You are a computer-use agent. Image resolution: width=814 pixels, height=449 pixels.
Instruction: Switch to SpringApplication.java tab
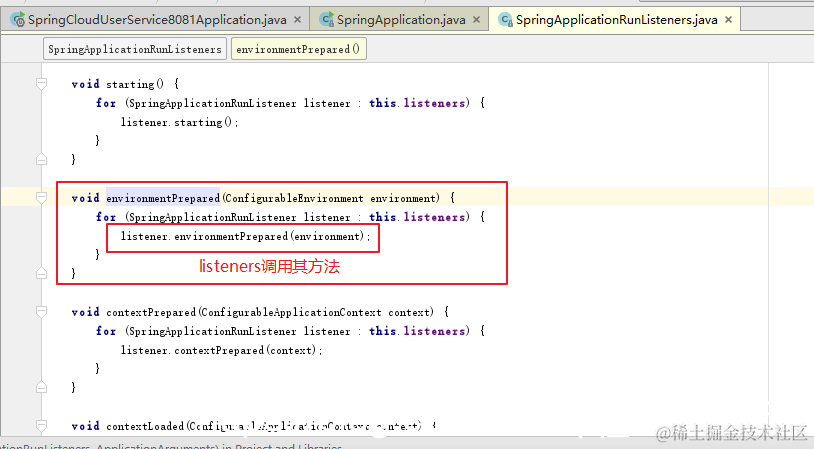tap(401, 20)
